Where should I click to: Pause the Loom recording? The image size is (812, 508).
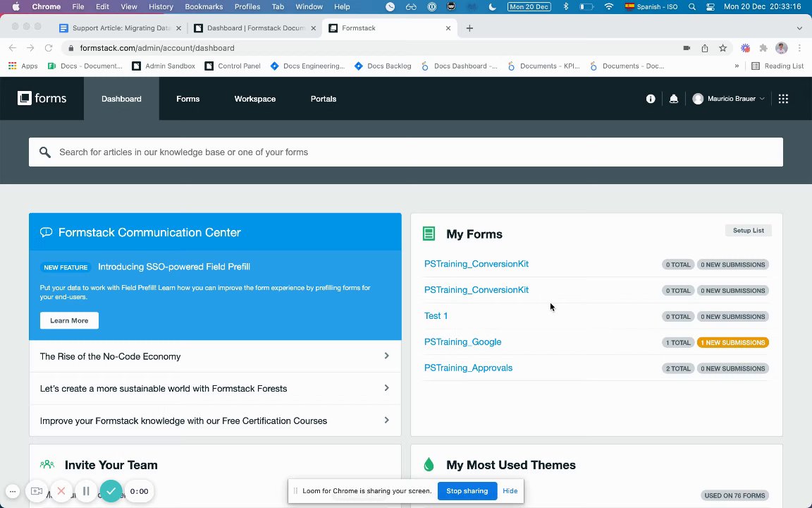(86, 491)
